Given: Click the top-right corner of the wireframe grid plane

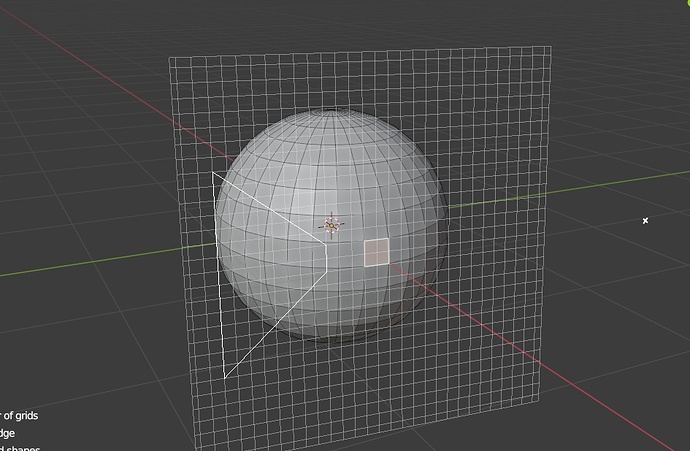Looking at the screenshot, I should coord(551,47).
